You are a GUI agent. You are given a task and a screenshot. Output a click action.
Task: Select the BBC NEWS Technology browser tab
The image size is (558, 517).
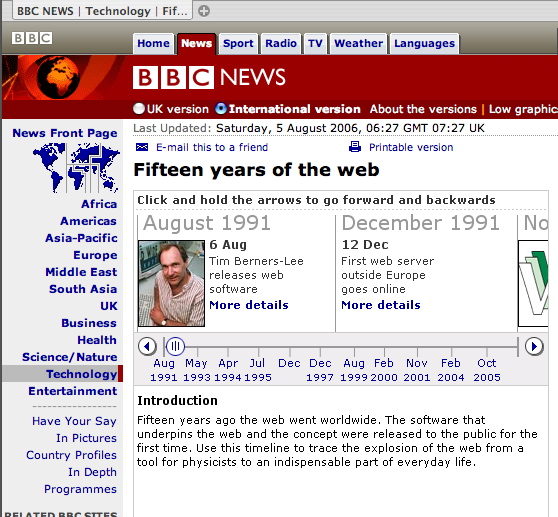point(102,11)
